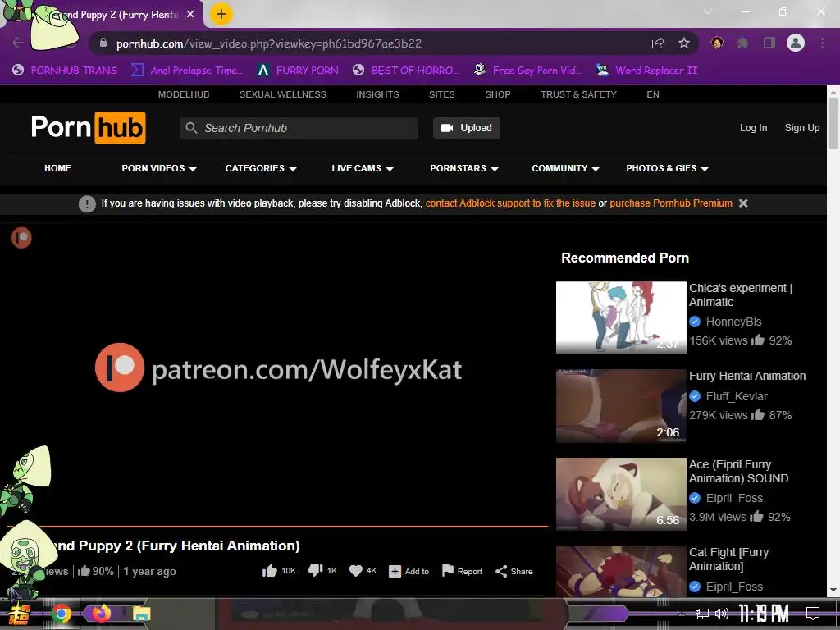Open the Word Replacer II bookmark
The width and height of the screenshot is (840, 630).
[646, 71]
